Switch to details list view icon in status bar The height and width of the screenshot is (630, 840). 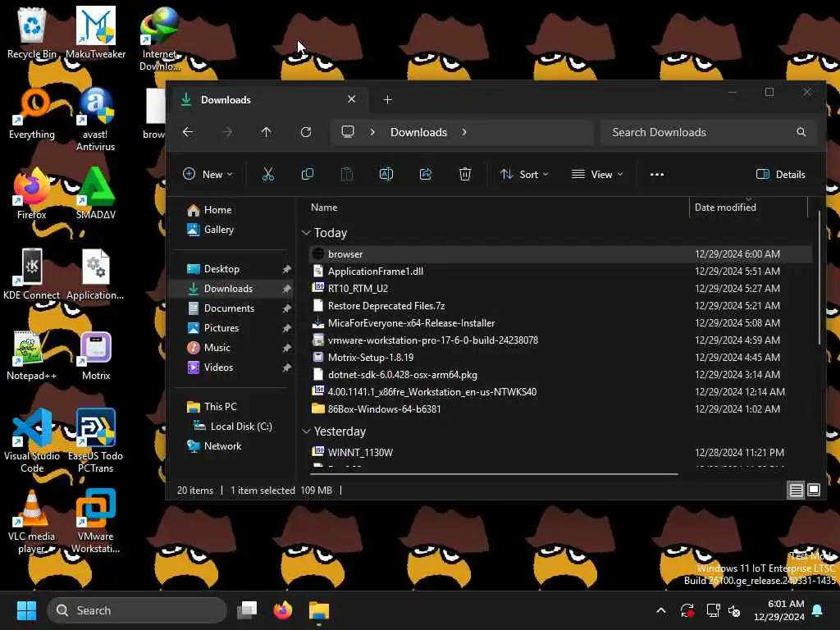pos(796,491)
